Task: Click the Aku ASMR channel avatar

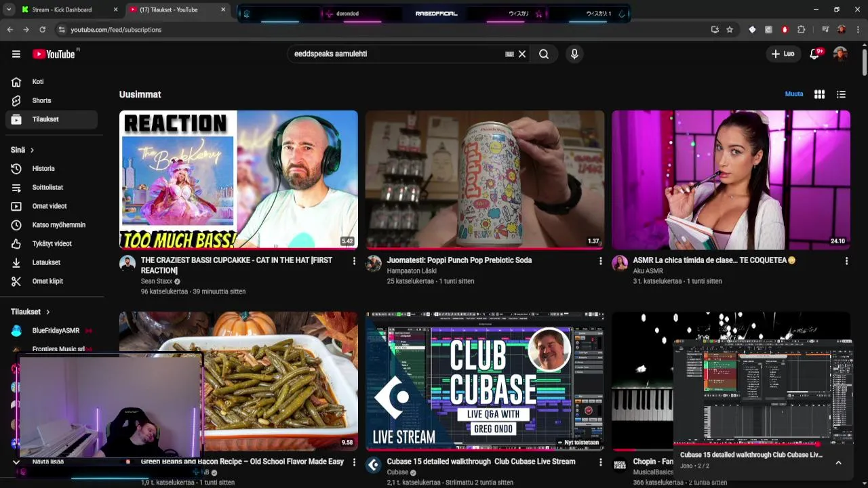Action: (x=620, y=264)
